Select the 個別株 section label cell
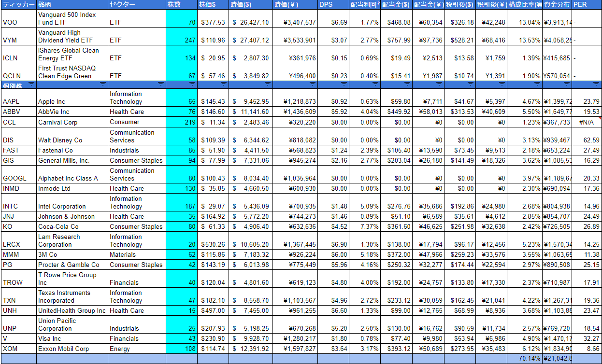This screenshot has width=602, height=364. pyautogui.click(x=14, y=84)
